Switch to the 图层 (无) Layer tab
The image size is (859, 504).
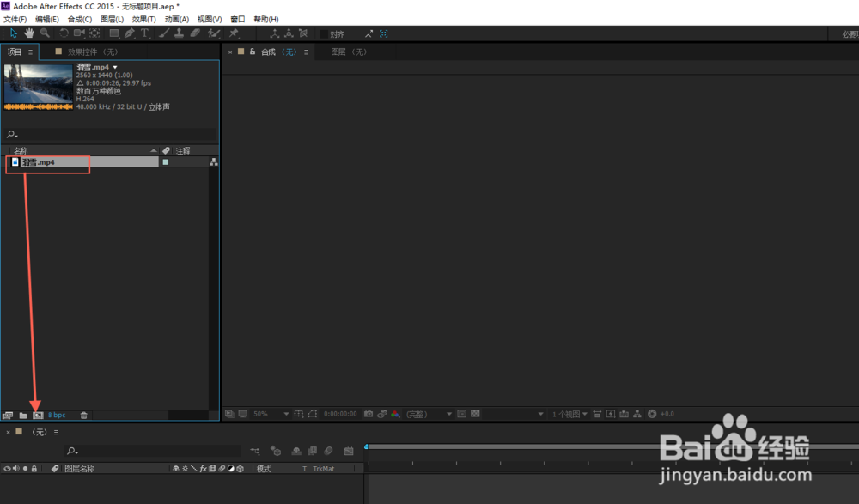point(349,52)
